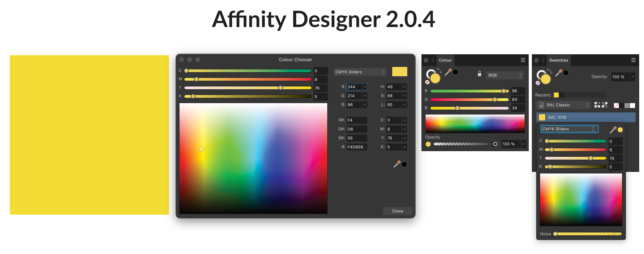This screenshot has width=644, height=254.
Task: Select the yellow fill circle in Colour panel
Action: click(435, 78)
